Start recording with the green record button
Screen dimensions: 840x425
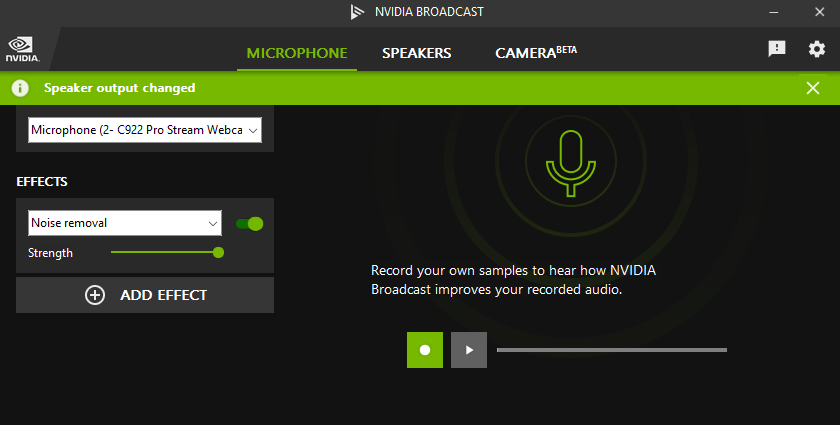click(x=425, y=350)
